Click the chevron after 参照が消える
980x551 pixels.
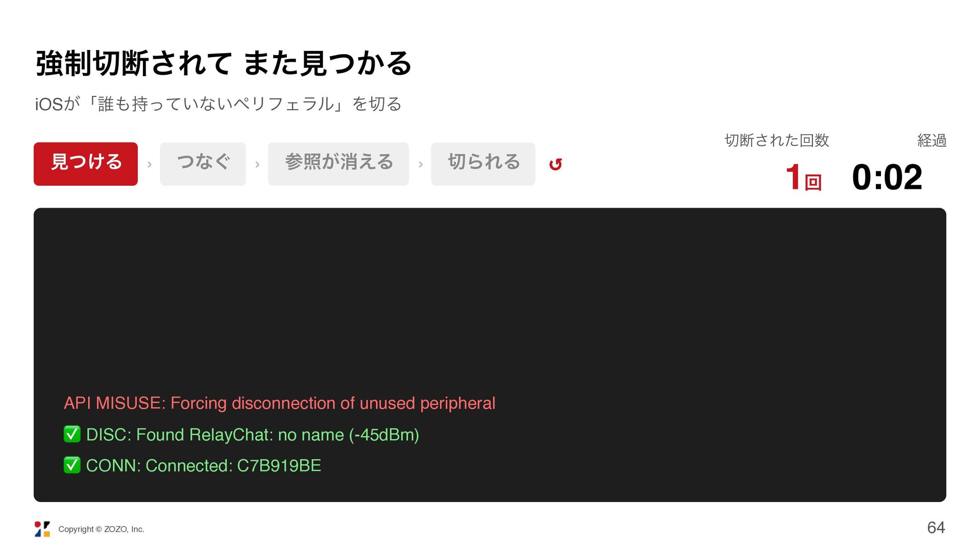pos(421,165)
